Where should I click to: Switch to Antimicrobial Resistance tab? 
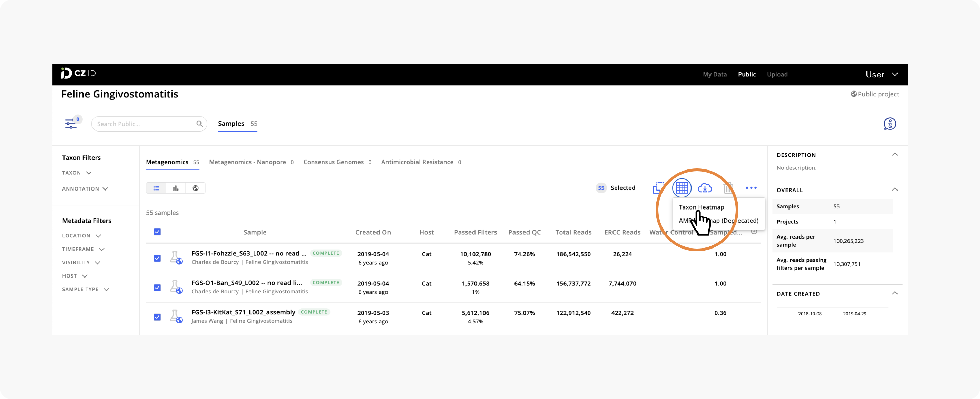[421, 162]
